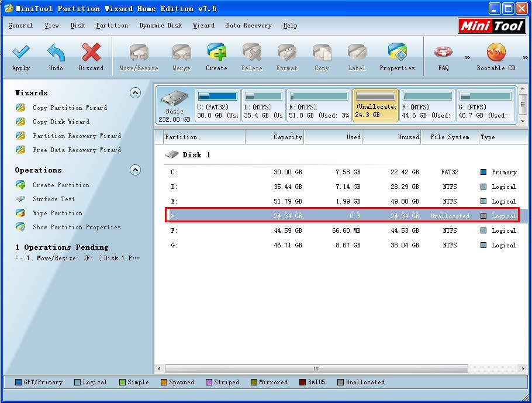This screenshot has height=403, width=532.
Task: Sort by Unused column header
Action: coord(392,137)
